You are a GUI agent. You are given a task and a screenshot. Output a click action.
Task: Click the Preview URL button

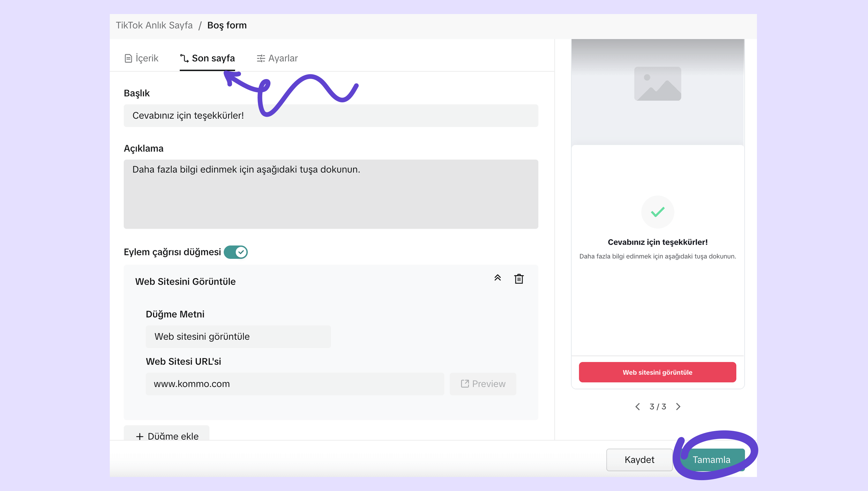pos(483,384)
